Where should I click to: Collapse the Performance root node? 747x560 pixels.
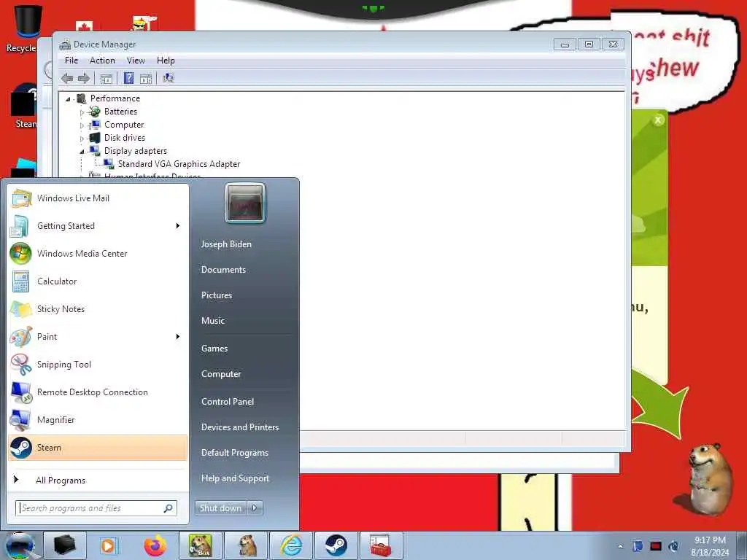point(68,99)
